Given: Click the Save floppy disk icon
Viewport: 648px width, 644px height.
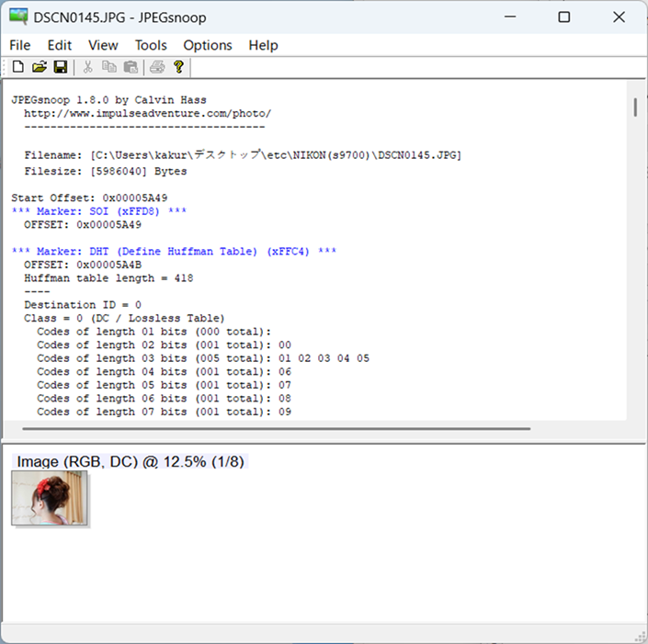Looking at the screenshot, I should (60, 67).
